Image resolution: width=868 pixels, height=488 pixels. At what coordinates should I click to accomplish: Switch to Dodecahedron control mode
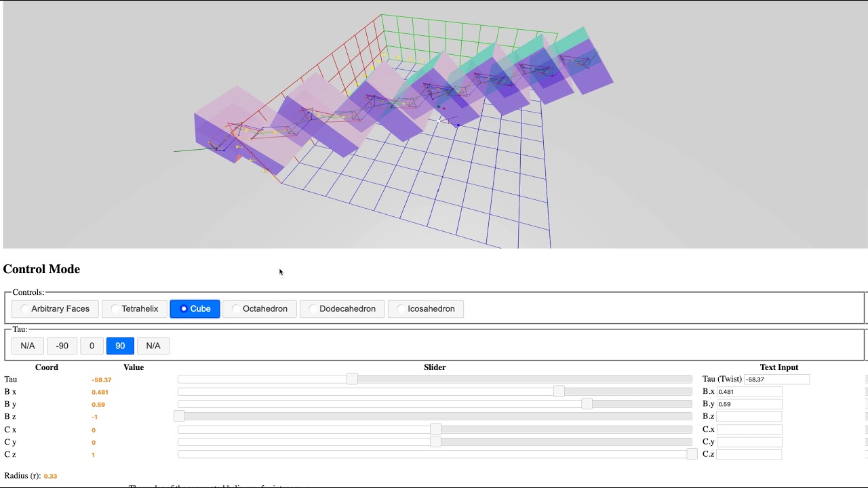342,309
